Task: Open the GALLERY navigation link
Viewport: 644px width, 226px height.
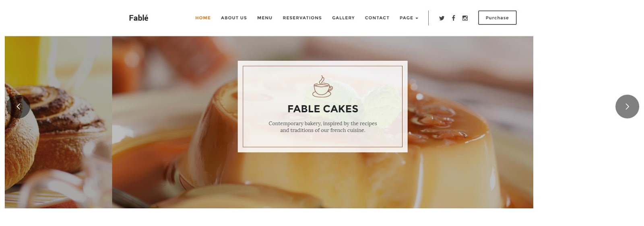Action: click(343, 18)
